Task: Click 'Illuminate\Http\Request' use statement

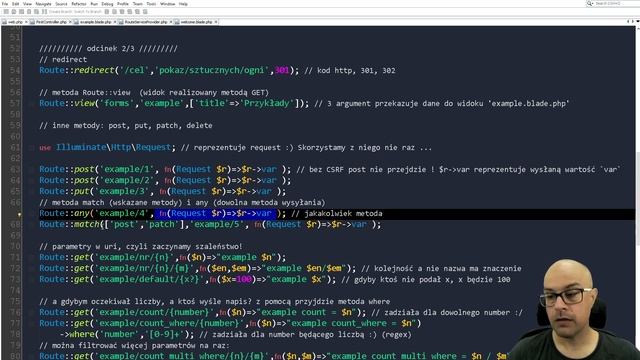Action: pos(113,147)
